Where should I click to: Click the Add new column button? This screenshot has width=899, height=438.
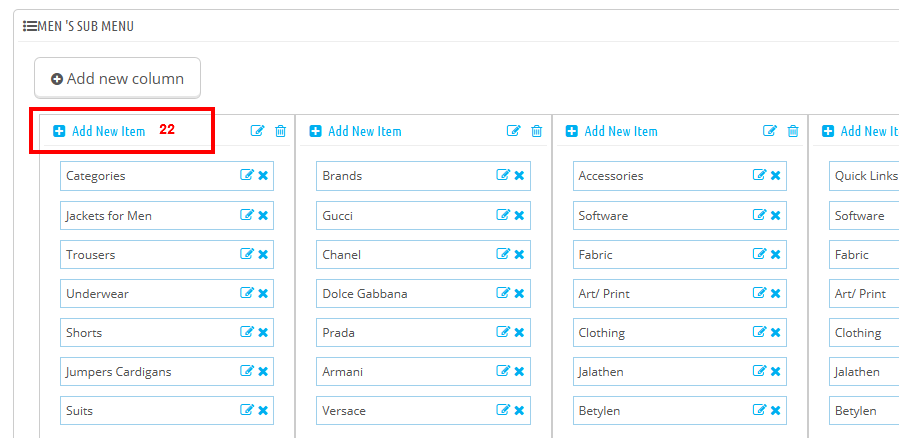click(118, 78)
